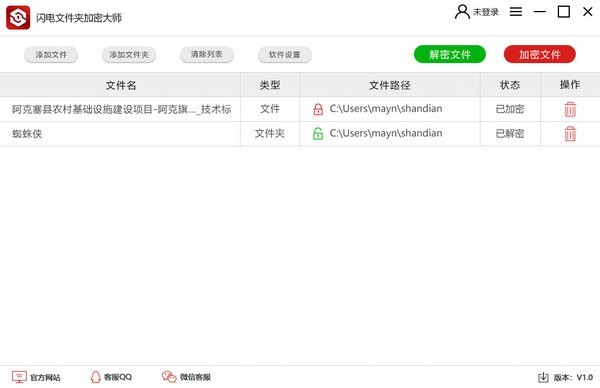Viewport: 600px width, 388px height.
Task: Click the 已加密 status cell
Action: pos(510,109)
